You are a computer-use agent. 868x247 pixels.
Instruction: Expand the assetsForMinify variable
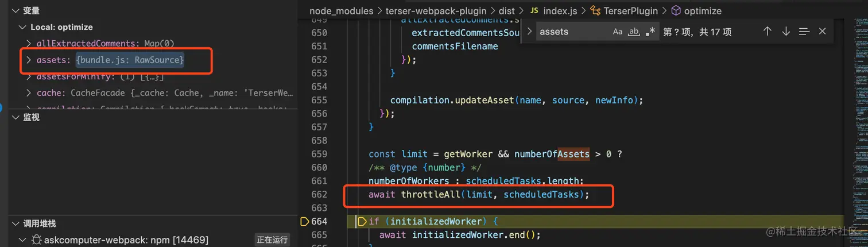click(x=29, y=76)
